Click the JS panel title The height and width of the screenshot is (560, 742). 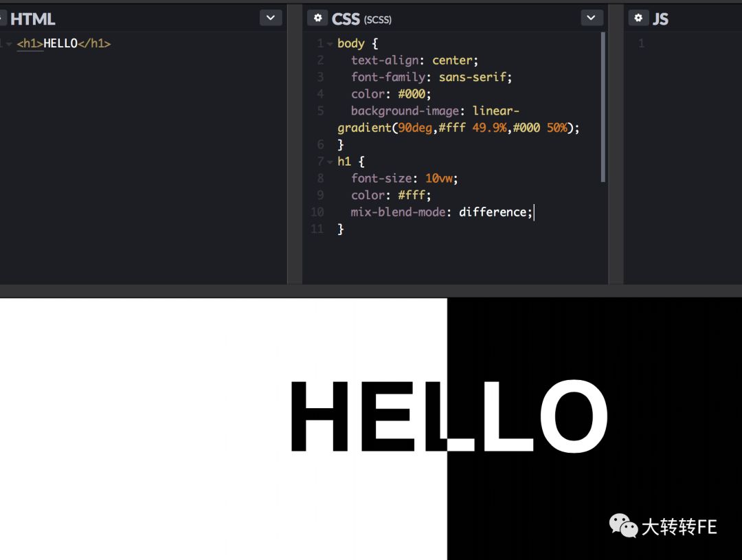tap(660, 19)
